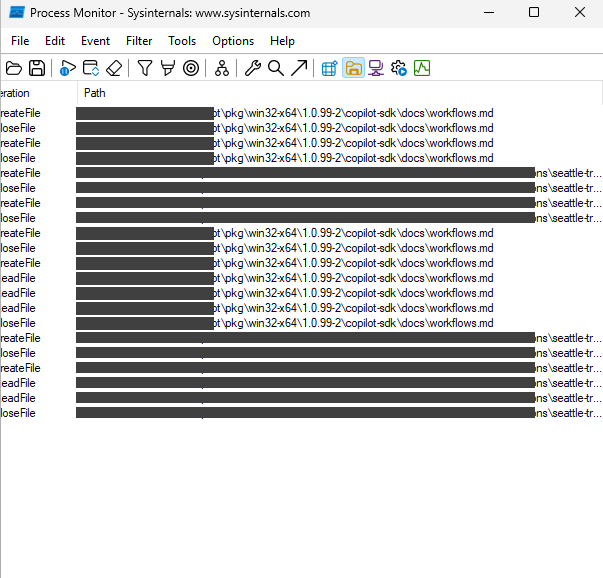603x578 pixels.
Task: Open the Options menu
Action: (233, 41)
